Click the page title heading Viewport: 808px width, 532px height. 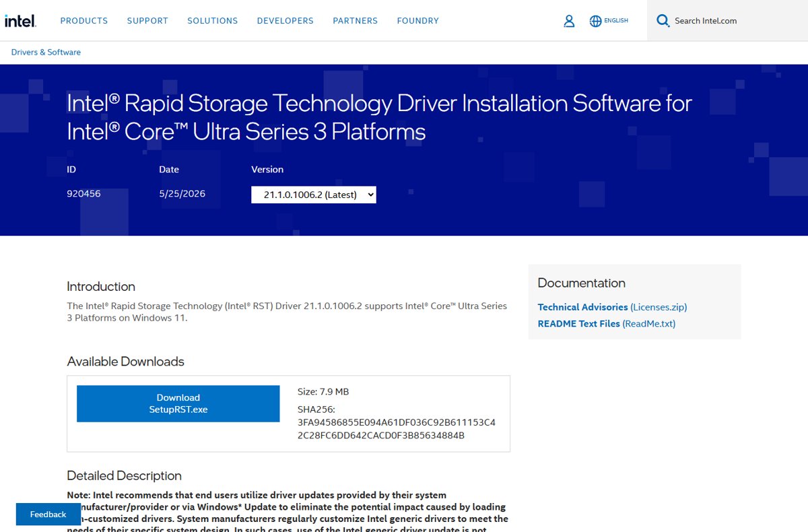coord(379,117)
